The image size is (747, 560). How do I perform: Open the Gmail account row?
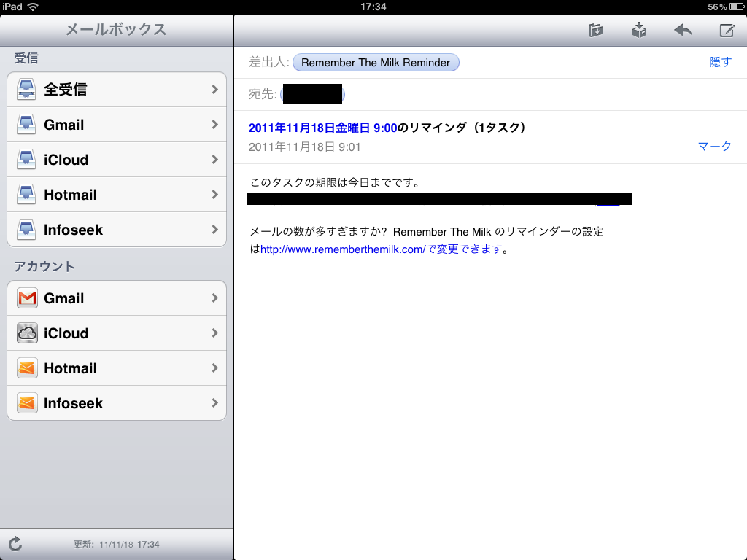coord(117,298)
